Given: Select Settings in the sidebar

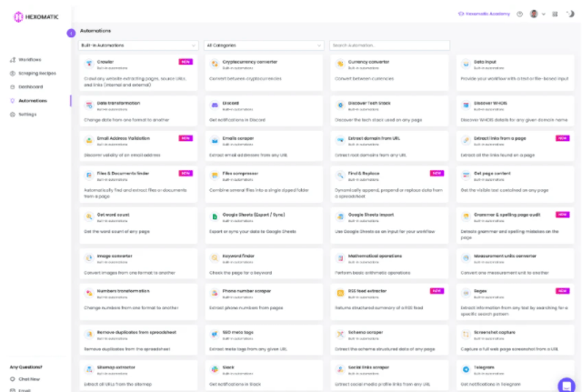Looking at the screenshot, I should coord(27,114).
